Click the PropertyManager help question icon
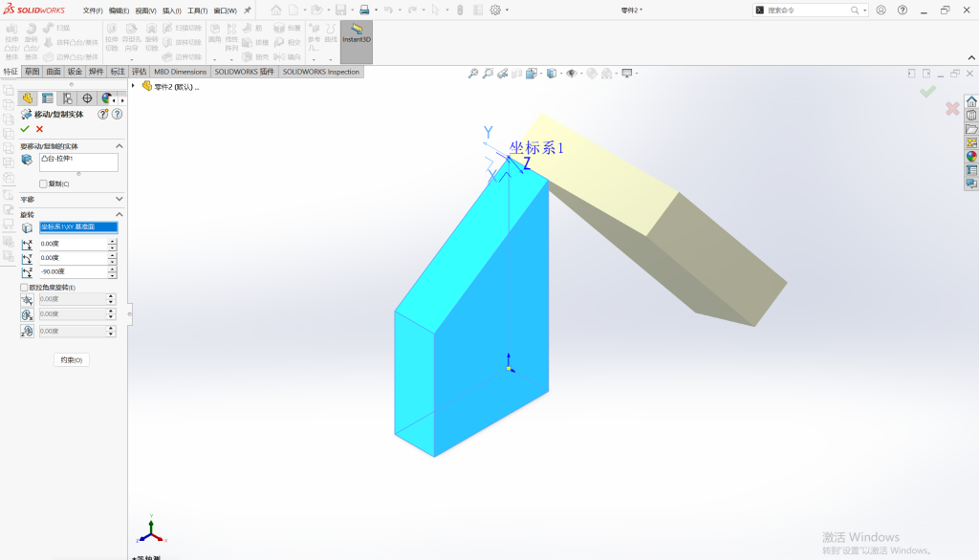Viewport: 979px width, 560px height. click(x=117, y=115)
